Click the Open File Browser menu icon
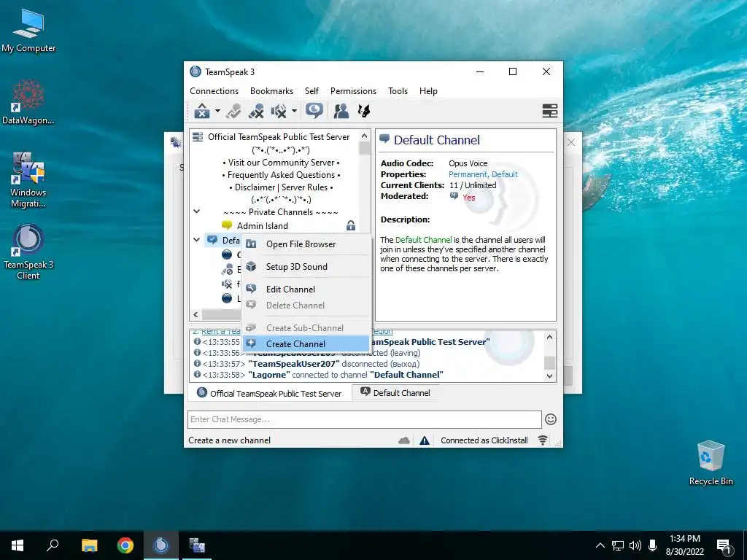Screen dimensions: 747x560 pyautogui.click(x=251, y=244)
